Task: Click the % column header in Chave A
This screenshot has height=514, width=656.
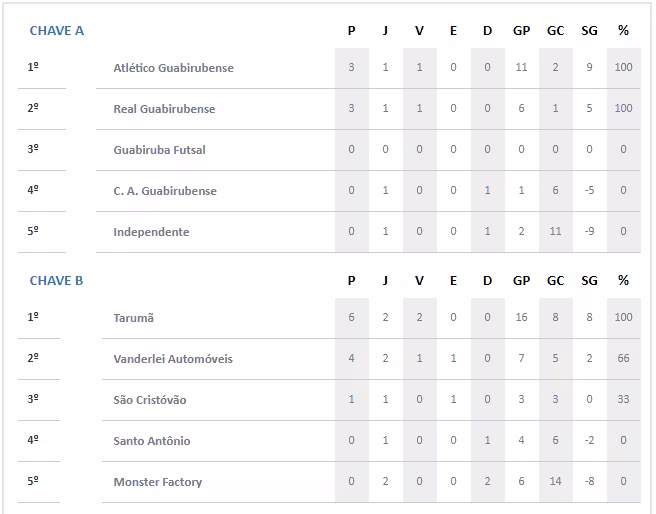Action: [x=623, y=31]
